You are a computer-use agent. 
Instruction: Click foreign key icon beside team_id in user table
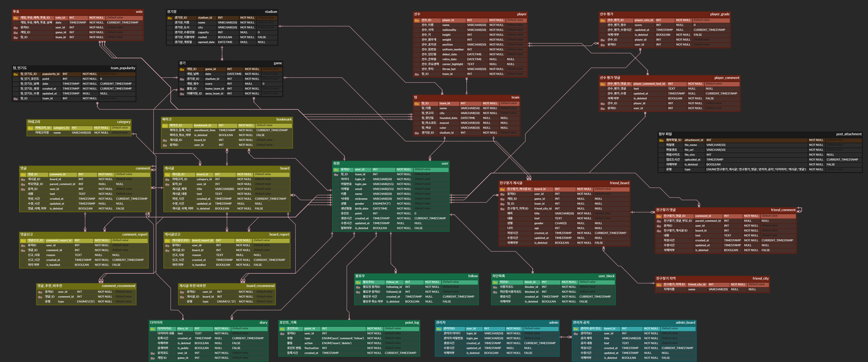click(x=336, y=175)
